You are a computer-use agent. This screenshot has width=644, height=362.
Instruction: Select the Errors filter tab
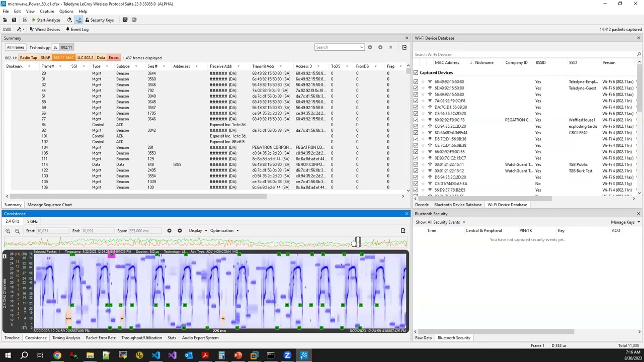point(113,58)
